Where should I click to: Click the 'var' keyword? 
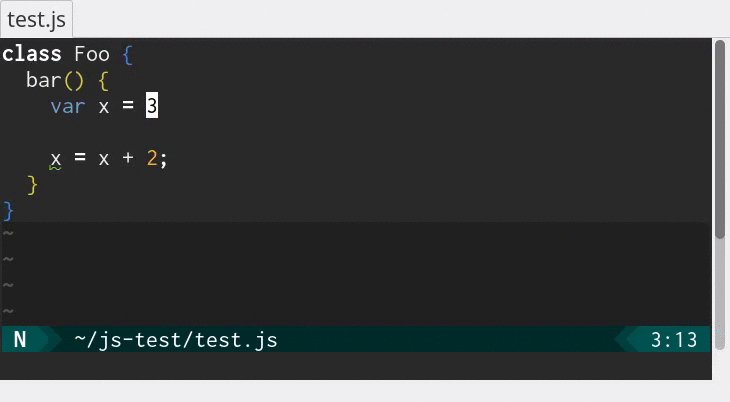coord(68,106)
